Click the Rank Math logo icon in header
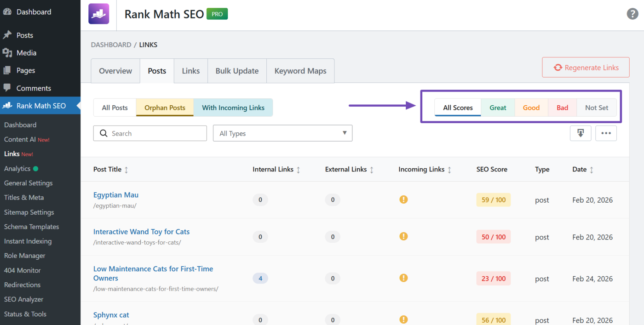 pyautogui.click(x=98, y=14)
